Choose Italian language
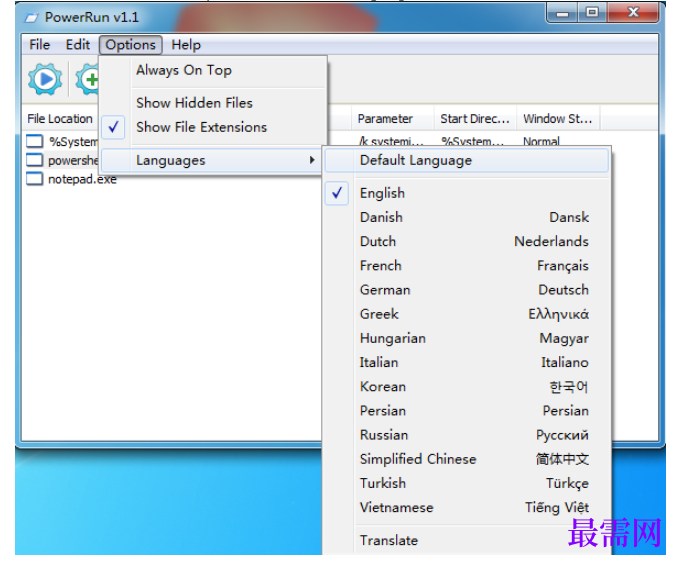 [x=467, y=362]
